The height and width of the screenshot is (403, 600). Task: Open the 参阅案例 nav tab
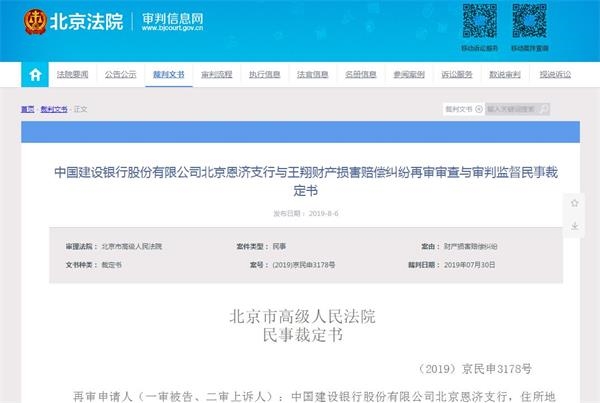[409, 74]
